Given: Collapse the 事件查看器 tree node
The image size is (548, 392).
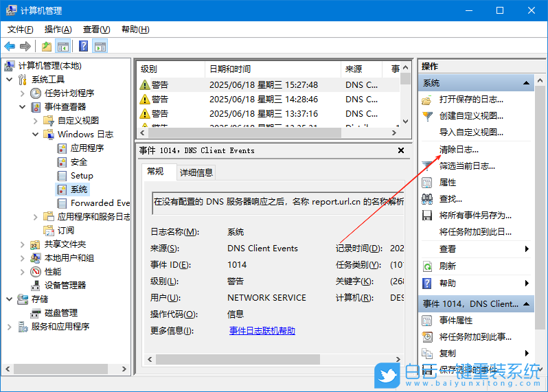Looking at the screenshot, I should pos(23,107).
